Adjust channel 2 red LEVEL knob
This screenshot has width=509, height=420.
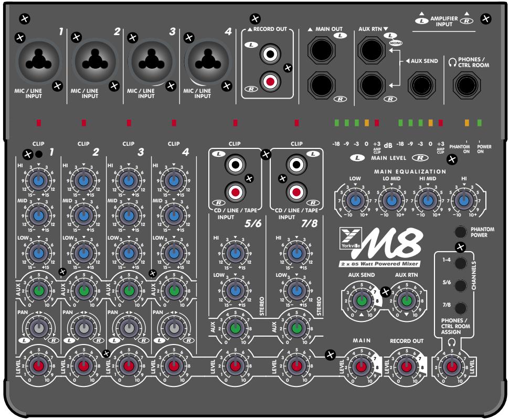[x=84, y=366]
